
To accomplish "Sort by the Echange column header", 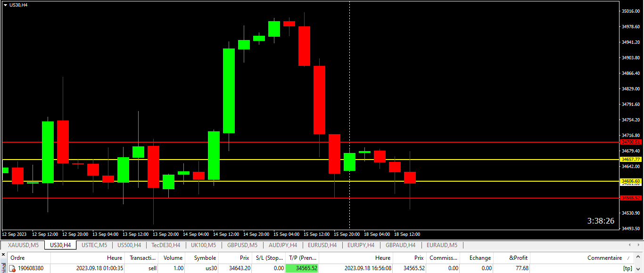I will click(x=477, y=258).
